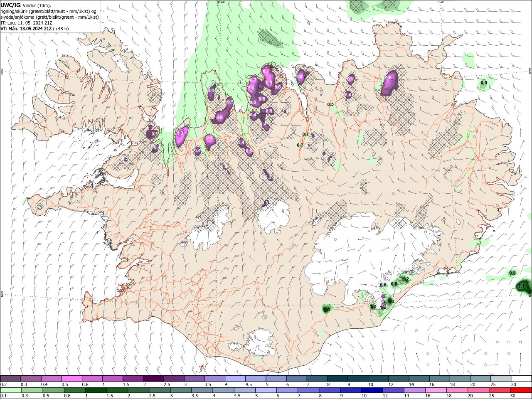Choose the violet 12–14 swatch in lower legend row
532x399 pixels.
click(x=393, y=390)
